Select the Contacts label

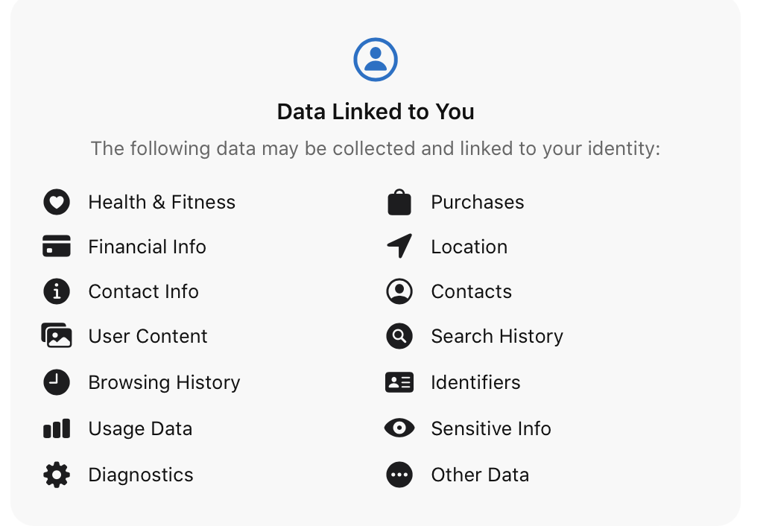tap(471, 292)
